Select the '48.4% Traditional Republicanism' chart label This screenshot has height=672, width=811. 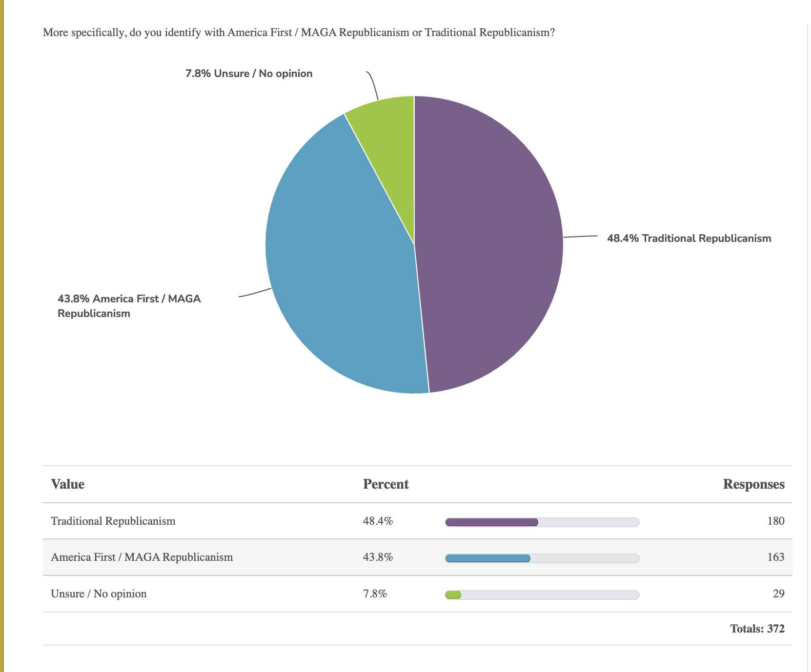(689, 238)
